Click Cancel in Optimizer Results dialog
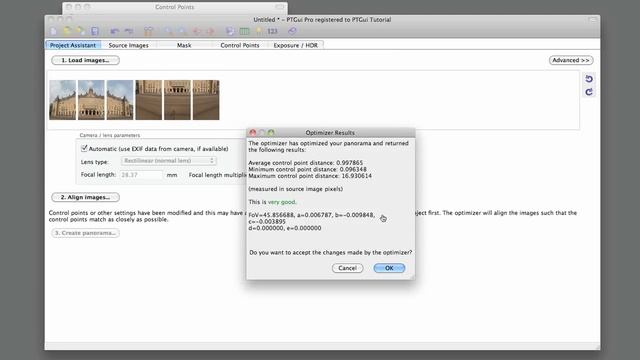Viewport: 640px width, 360px height. point(347,268)
